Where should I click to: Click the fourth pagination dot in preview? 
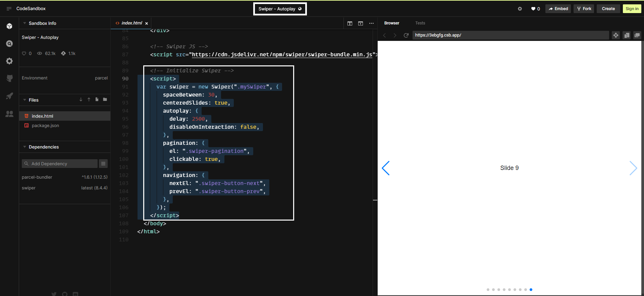point(504,290)
